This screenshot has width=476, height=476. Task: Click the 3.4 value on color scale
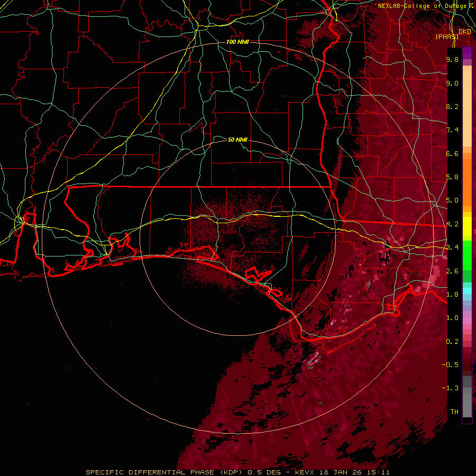pos(452,248)
